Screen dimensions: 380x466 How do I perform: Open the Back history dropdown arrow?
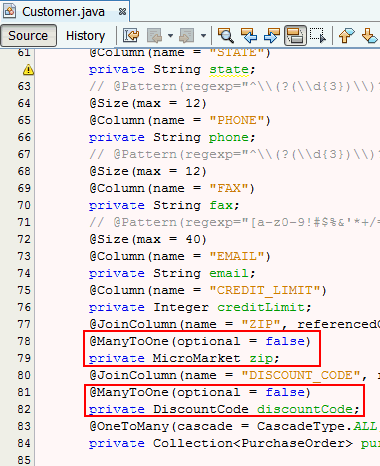pyautogui.click(x=170, y=35)
